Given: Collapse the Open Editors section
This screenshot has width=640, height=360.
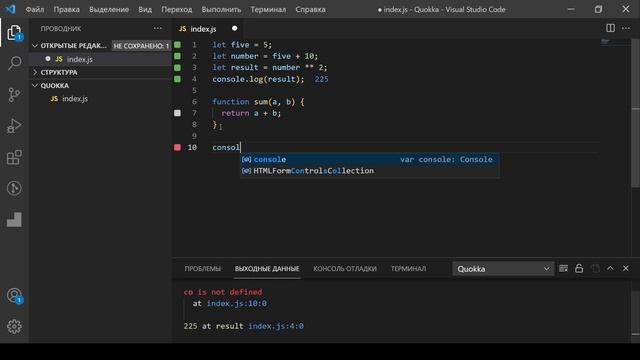Looking at the screenshot, I should coord(35,46).
